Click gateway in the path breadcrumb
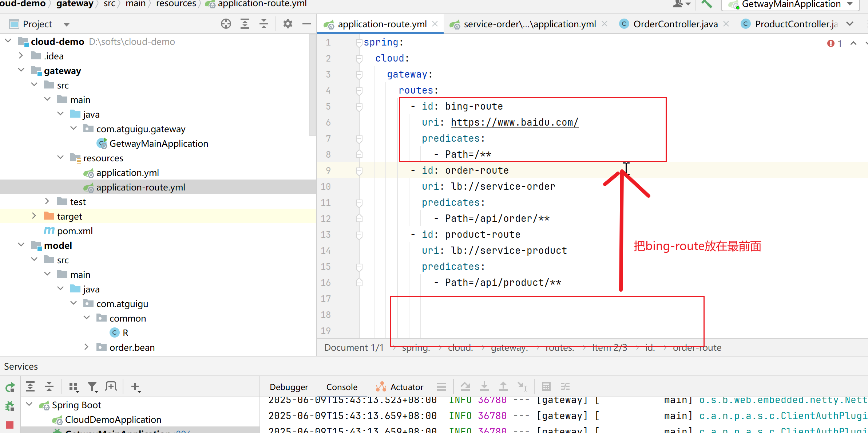The image size is (868, 433). pyautogui.click(x=75, y=4)
